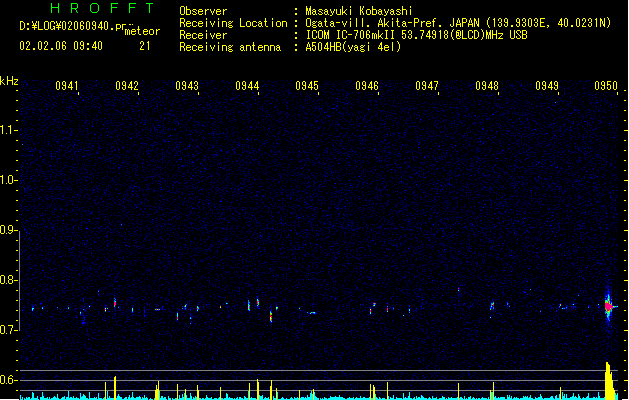Image resolution: width=629 pixels, height=400 pixels.
Task: Click the 0942 time marker
Action: 127,86
